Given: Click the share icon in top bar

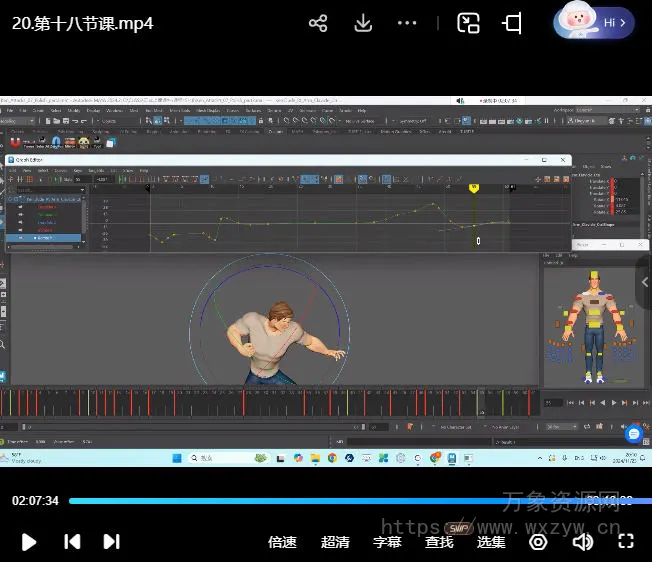Looking at the screenshot, I should pos(318,23).
